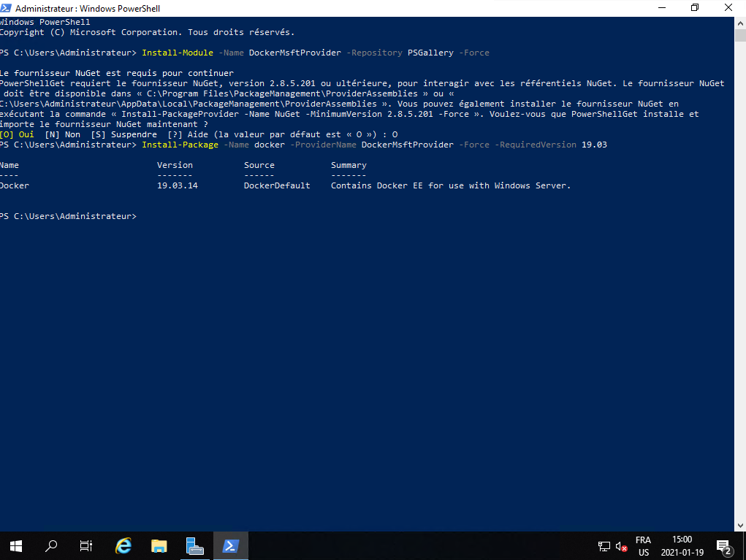This screenshot has height=560, width=746.
Task: Click the window title 'Administrateur : Windows PowerShell'
Action: (88, 9)
